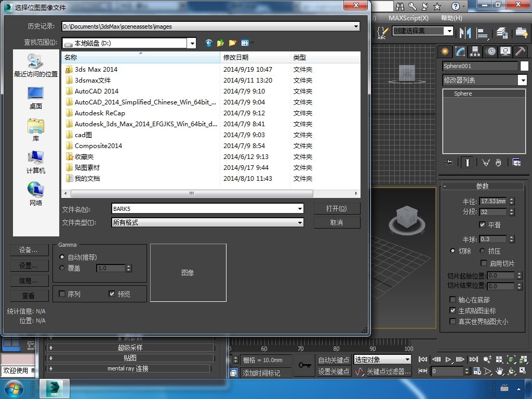Select the 切除 radio button
Screen dimensions: 532x399
453,251
